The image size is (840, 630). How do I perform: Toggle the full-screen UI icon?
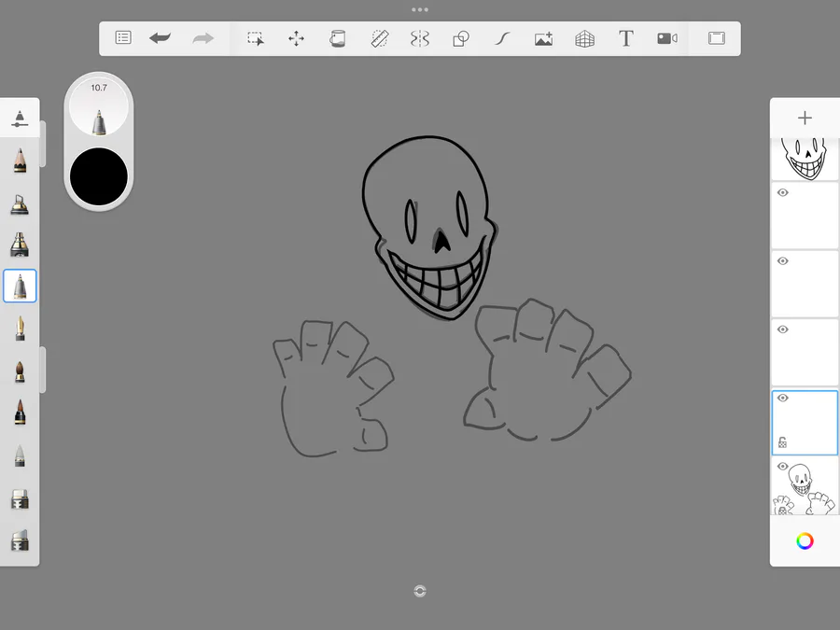[716, 38]
